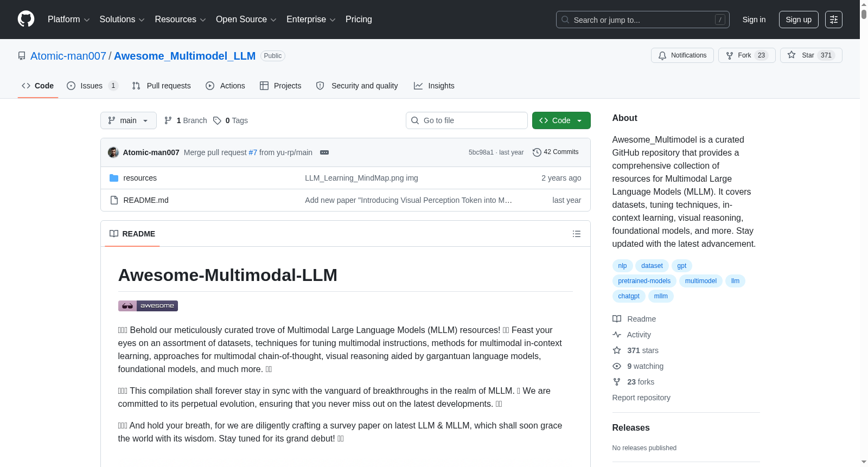
Task: Open the multimodel topic tag
Action: tap(701, 281)
